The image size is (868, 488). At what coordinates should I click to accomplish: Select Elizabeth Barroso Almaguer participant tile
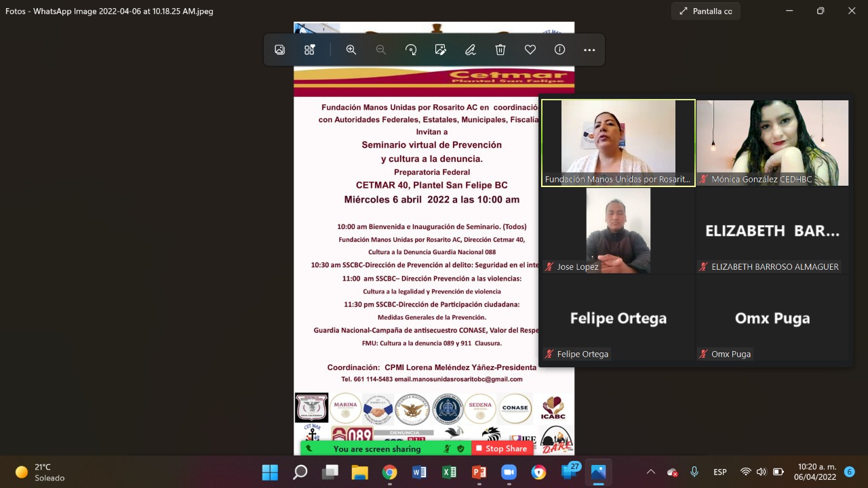772,230
